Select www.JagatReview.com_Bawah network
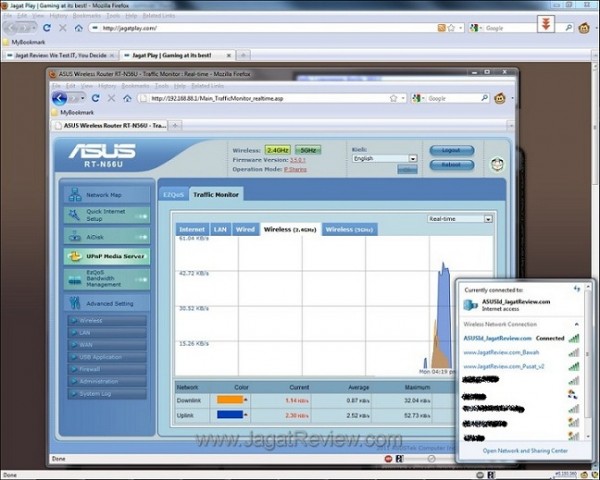 tap(521, 352)
